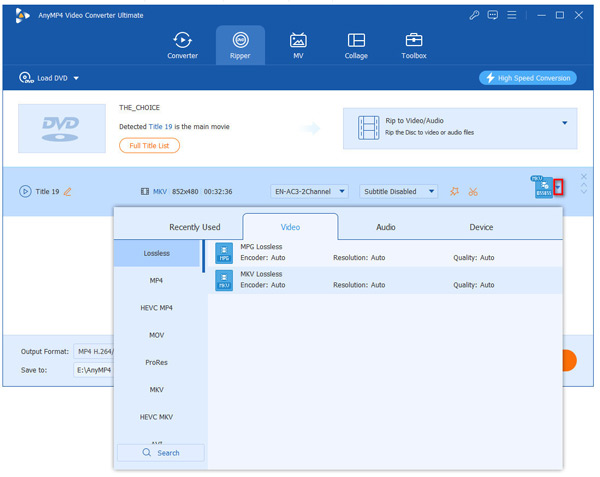Rename Title 19 with pencil icon
This screenshot has height=477, width=600.
(68, 191)
